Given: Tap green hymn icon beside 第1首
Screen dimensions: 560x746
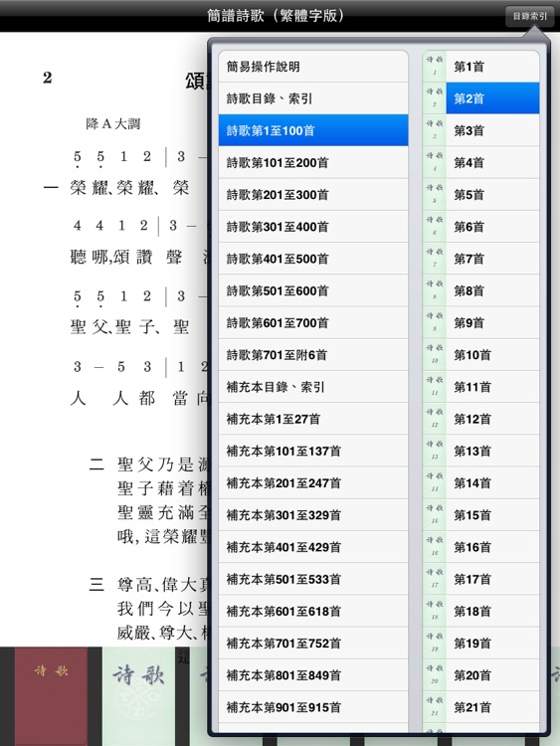Looking at the screenshot, I should [x=435, y=67].
